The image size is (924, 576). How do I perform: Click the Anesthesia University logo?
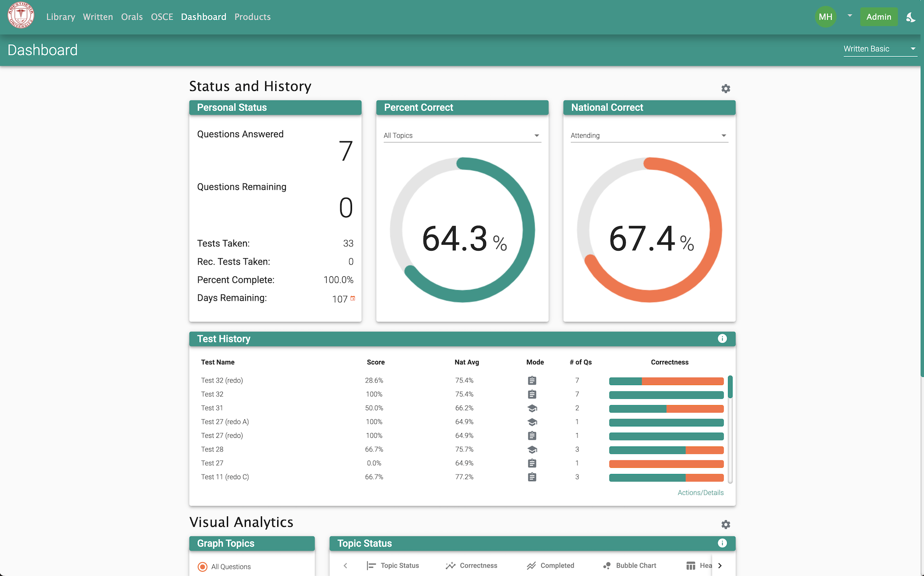pyautogui.click(x=21, y=15)
